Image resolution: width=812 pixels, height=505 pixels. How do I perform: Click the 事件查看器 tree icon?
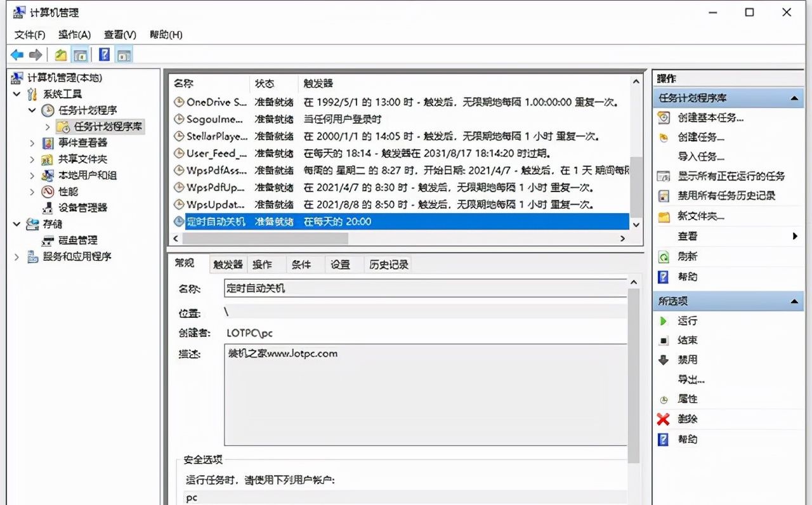tap(48, 143)
